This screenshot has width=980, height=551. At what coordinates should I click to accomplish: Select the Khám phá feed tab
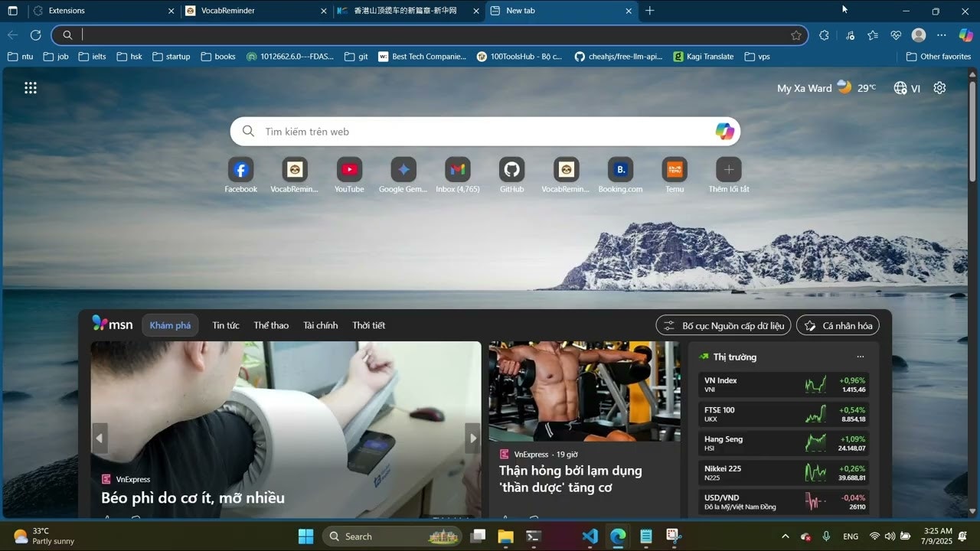click(x=170, y=325)
